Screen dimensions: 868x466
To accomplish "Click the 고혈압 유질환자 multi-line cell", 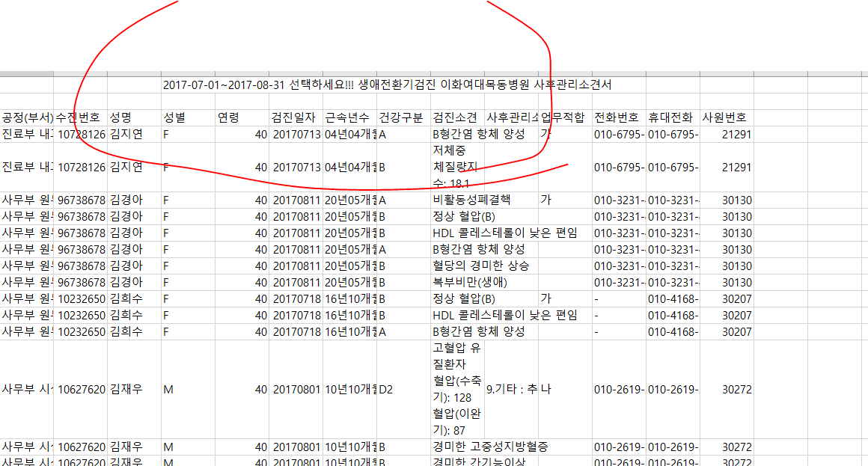I will (x=457, y=389).
